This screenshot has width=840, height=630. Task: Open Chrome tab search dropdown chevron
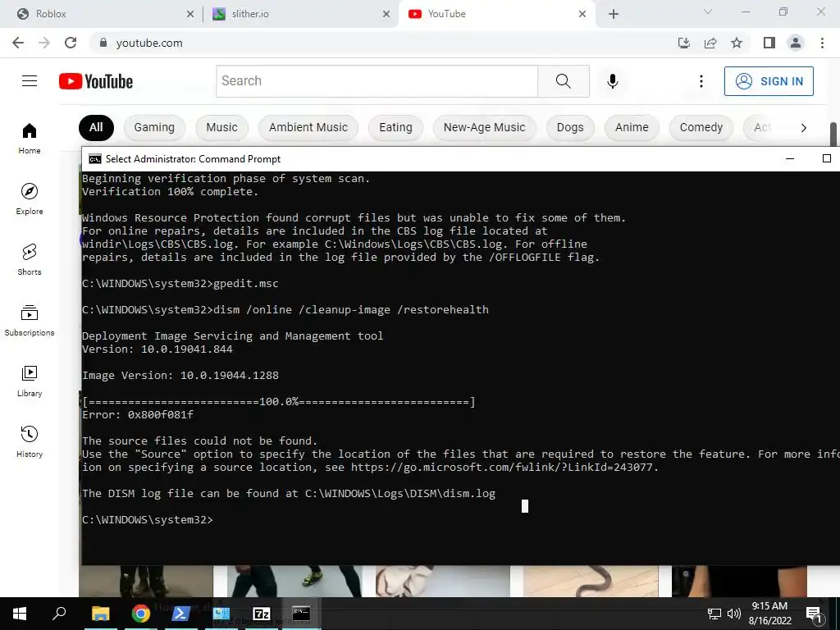[707, 11]
